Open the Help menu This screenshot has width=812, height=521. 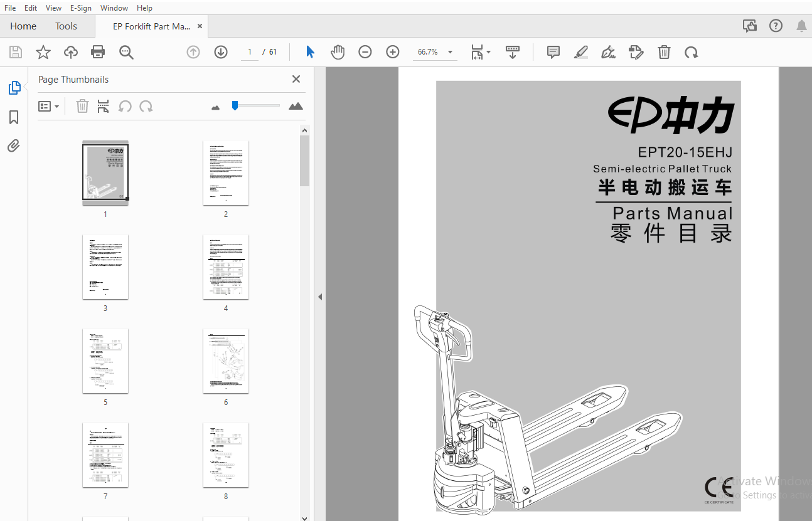click(x=144, y=8)
